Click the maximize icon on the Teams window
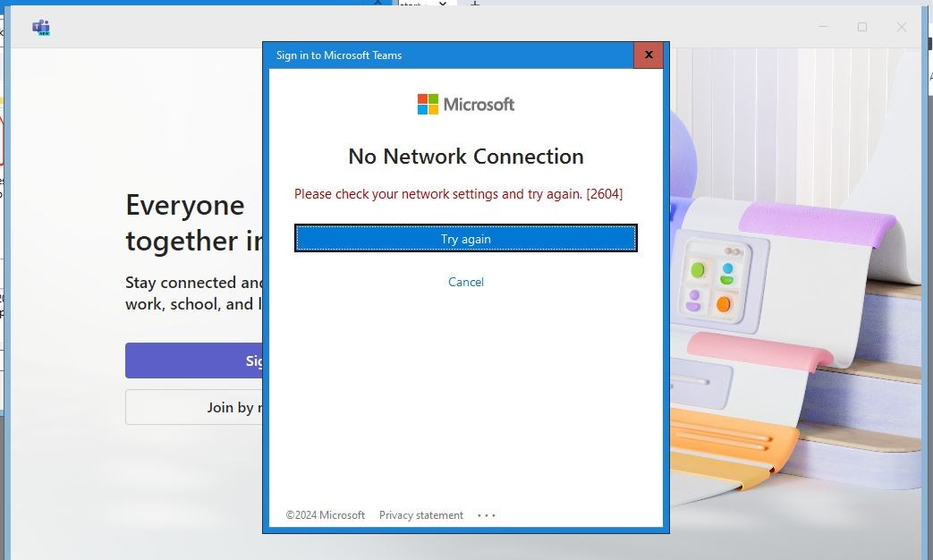Viewport: 933px width, 560px height. click(861, 27)
